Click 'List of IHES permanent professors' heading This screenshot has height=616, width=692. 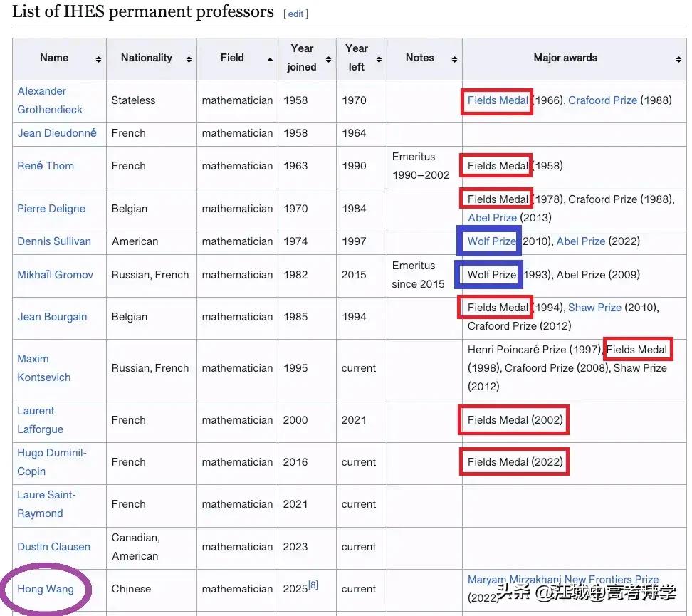143,12
